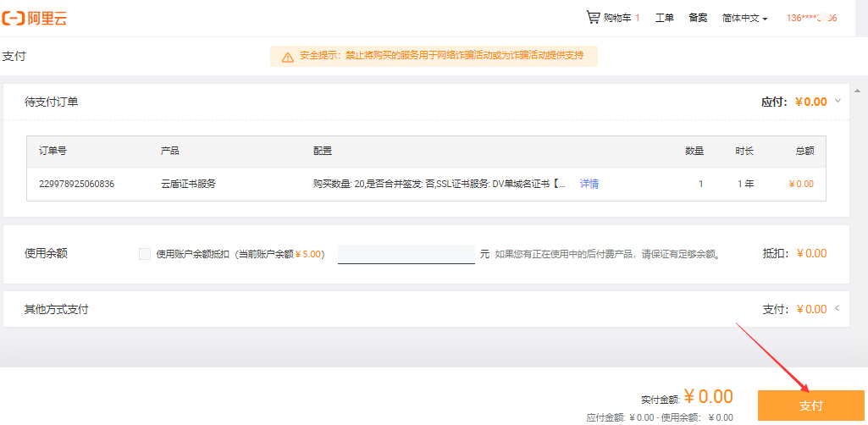Open account menu 136****
Viewport: 868px width, 425px height.
[x=811, y=18]
